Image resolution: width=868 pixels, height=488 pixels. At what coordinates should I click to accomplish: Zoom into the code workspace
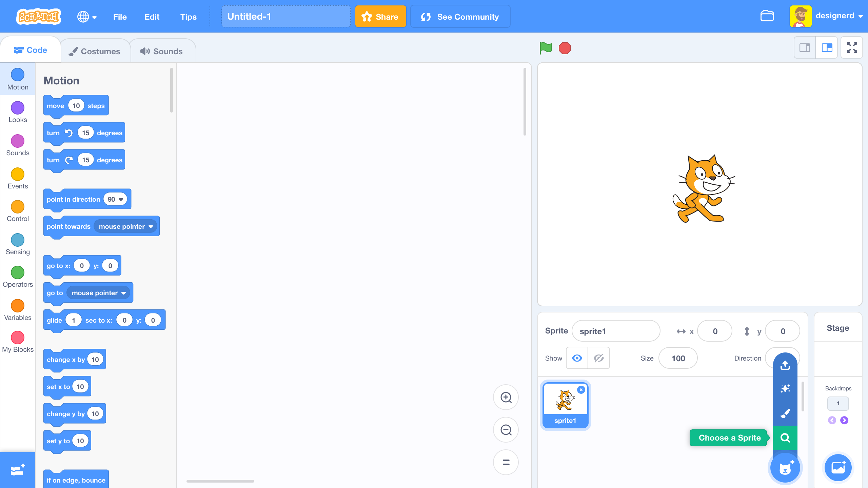(x=506, y=397)
